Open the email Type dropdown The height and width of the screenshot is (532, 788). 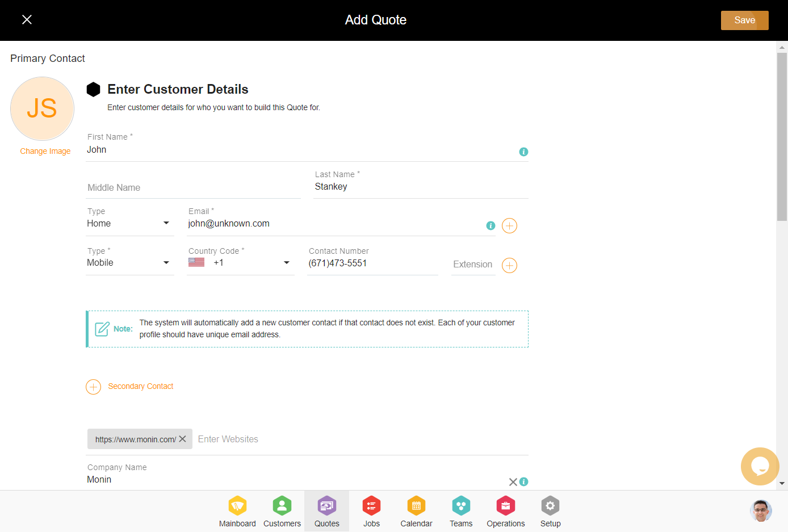(x=129, y=224)
